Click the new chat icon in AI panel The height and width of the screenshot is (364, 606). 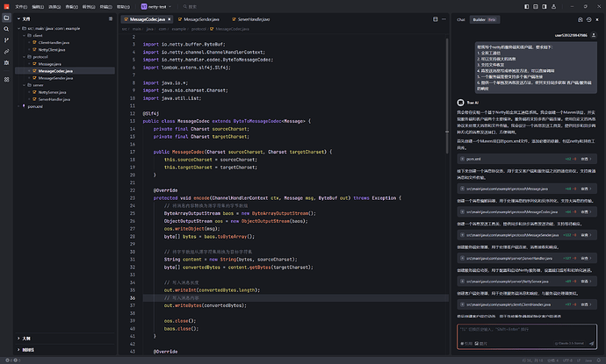click(581, 19)
